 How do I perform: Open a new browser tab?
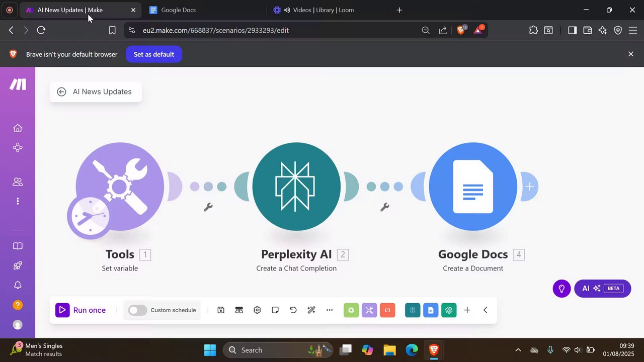coord(399,10)
